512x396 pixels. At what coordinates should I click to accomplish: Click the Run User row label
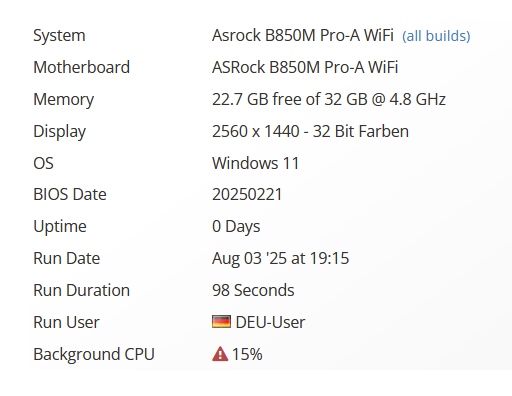pyautogui.click(x=66, y=322)
